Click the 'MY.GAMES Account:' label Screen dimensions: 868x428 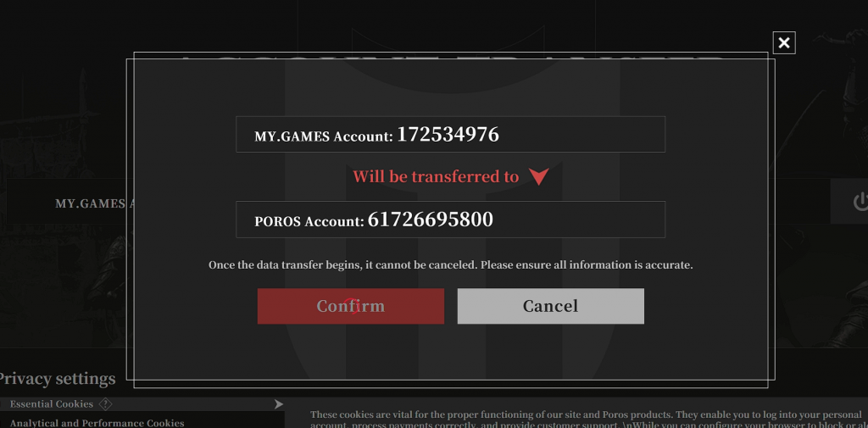tap(324, 136)
